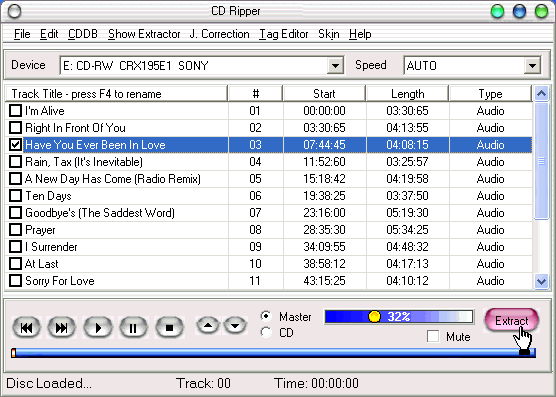This screenshot has width=556, height=397.
Task: Click the track list scroll down arrow
Action: pyautogui.click(x=541, y=282)
